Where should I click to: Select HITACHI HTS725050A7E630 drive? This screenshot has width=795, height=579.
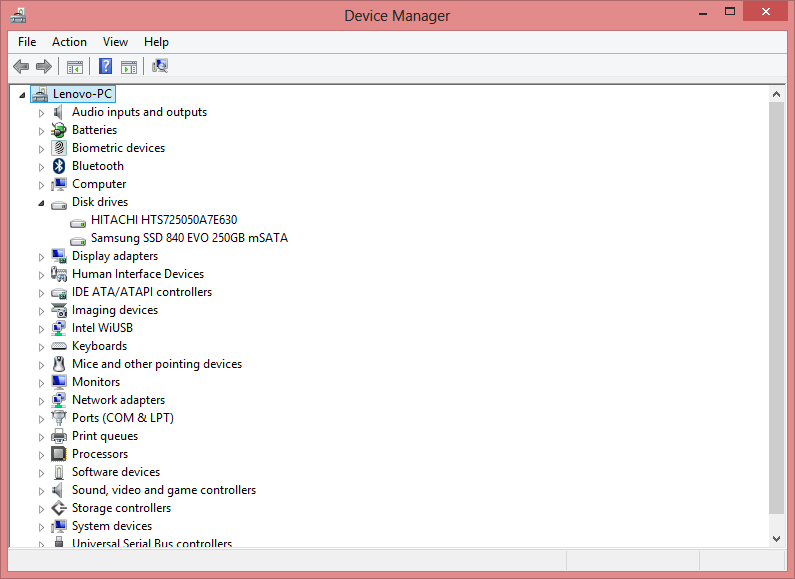[164, 220]
